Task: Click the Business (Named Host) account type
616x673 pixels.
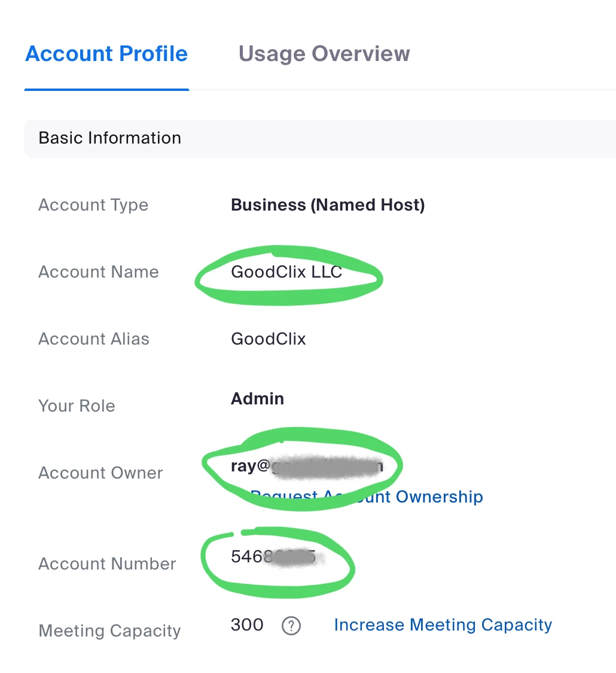Action: pos(328,205)
